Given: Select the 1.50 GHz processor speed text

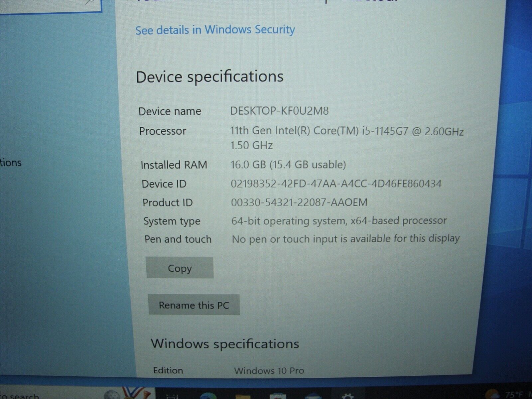Looking at the screenshot, I should [x=252, y=145].
